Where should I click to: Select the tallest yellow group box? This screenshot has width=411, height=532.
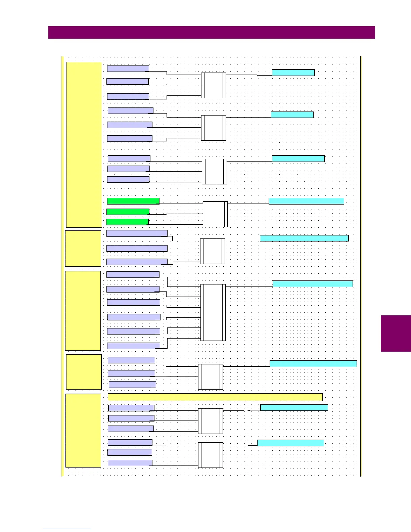pyautogui.click(x=84, y=145)
